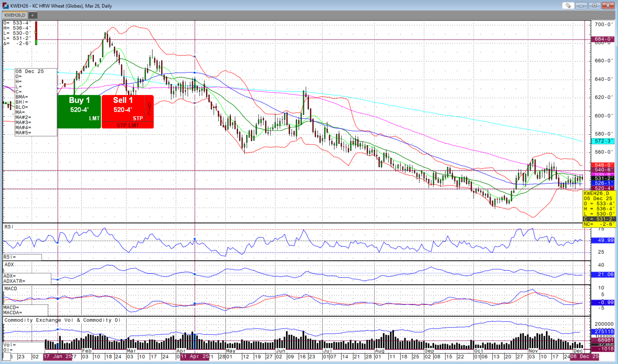The width and height of the screenshot is (618, 364).
Task: Click the MACD study label
Action: tap(11, 289)
